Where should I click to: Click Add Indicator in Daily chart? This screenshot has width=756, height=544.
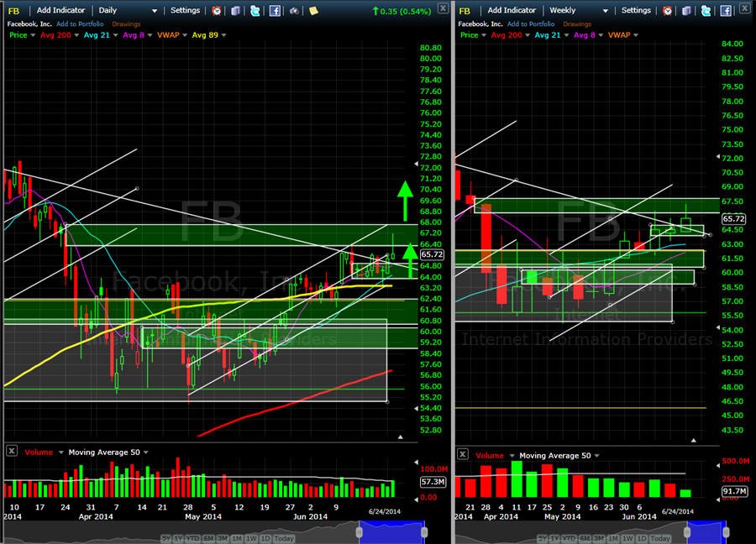60,10
